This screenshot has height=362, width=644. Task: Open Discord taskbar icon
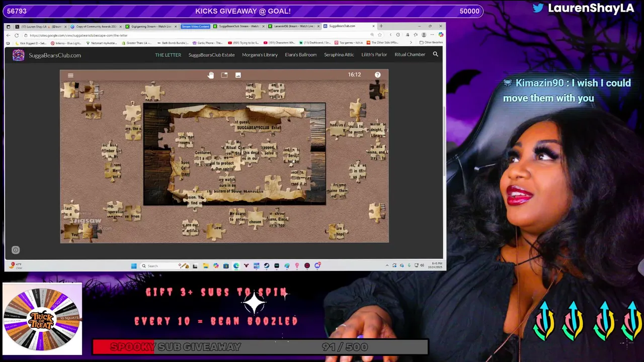317,265
